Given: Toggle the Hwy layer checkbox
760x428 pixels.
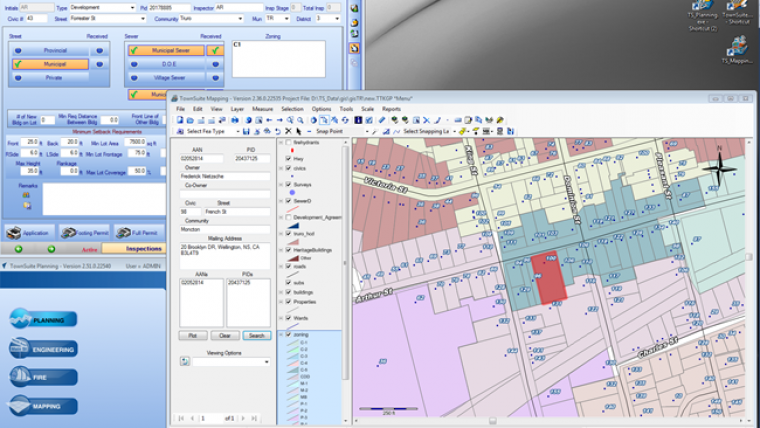Looking at the screenshot, I should coord(288,159).
